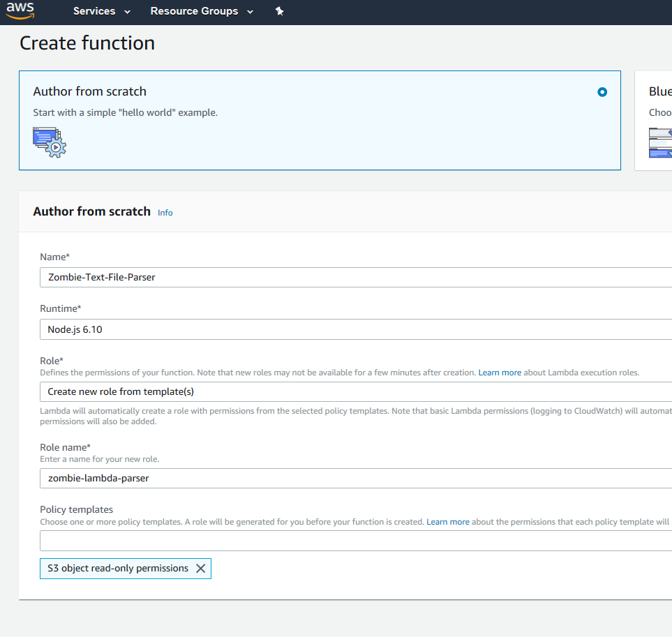The width and height of the screenshot is (672, 637).
Task: Click Learn more about Lambda execution roles
Action: (x=500, y=373)
